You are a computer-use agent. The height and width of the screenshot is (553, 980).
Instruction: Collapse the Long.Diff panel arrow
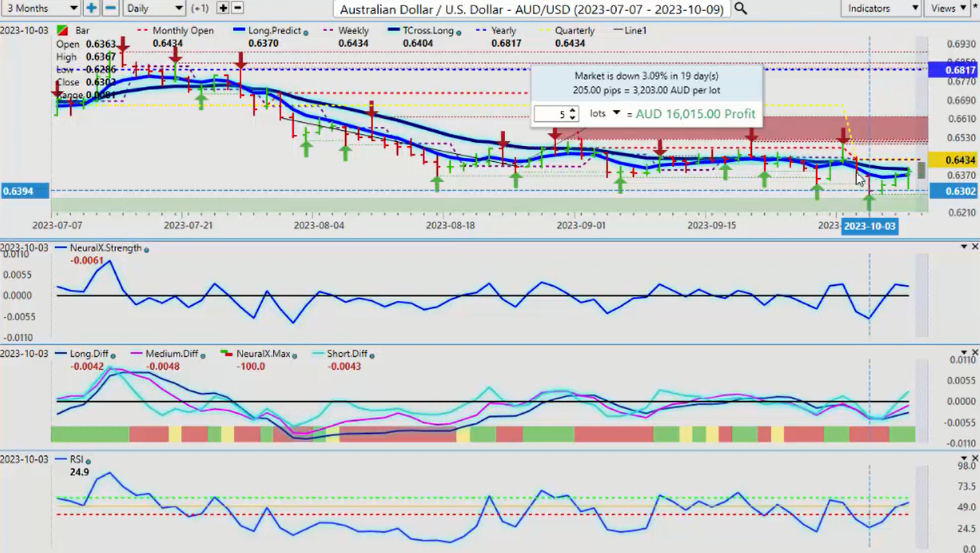(x=964, y=353)
